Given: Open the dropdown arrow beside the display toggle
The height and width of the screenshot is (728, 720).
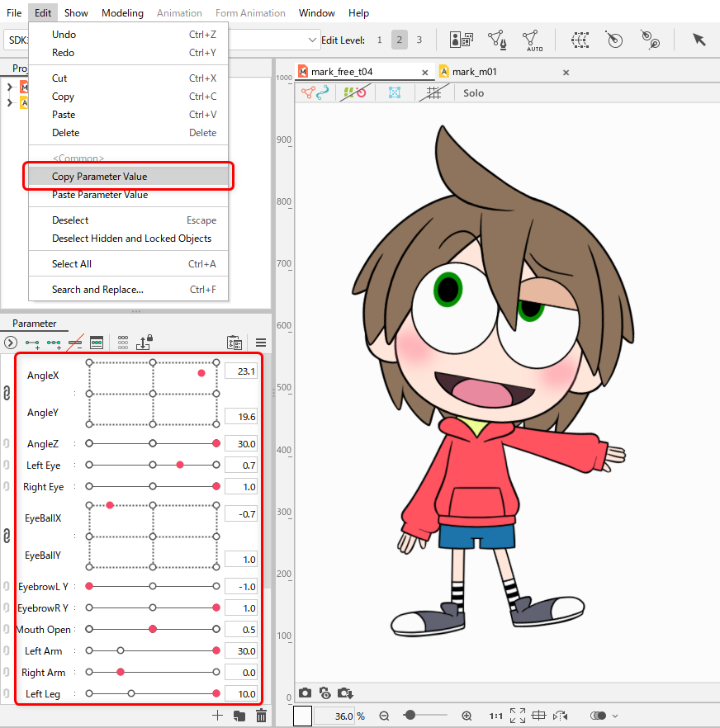Looking at the screenshot, I should 614,716.
